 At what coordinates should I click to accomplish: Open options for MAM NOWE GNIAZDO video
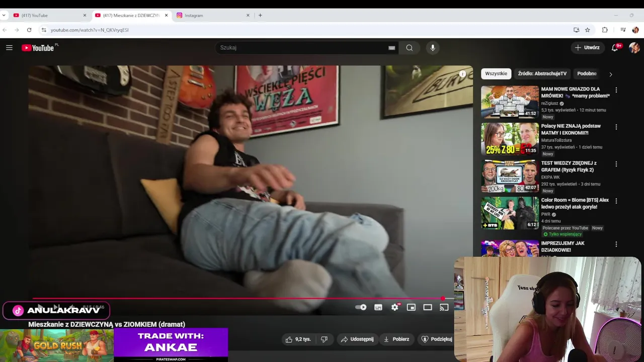click(616, 90)
